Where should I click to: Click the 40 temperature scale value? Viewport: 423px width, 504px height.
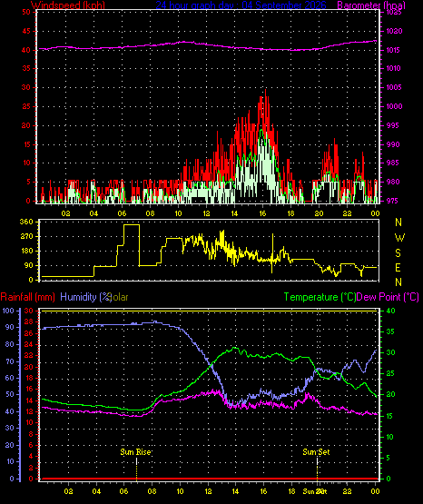[390, 311]
